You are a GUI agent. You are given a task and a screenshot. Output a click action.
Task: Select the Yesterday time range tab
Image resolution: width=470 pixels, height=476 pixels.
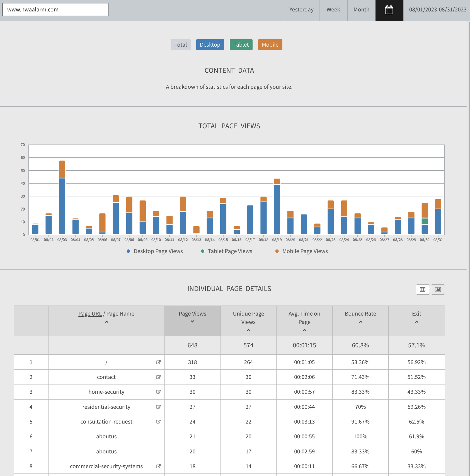(301, 10)
